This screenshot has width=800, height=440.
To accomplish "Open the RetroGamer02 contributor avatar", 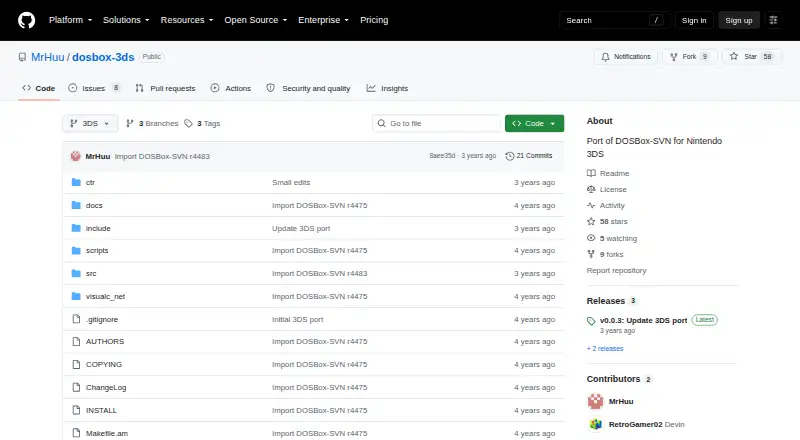I will point(595,424).
